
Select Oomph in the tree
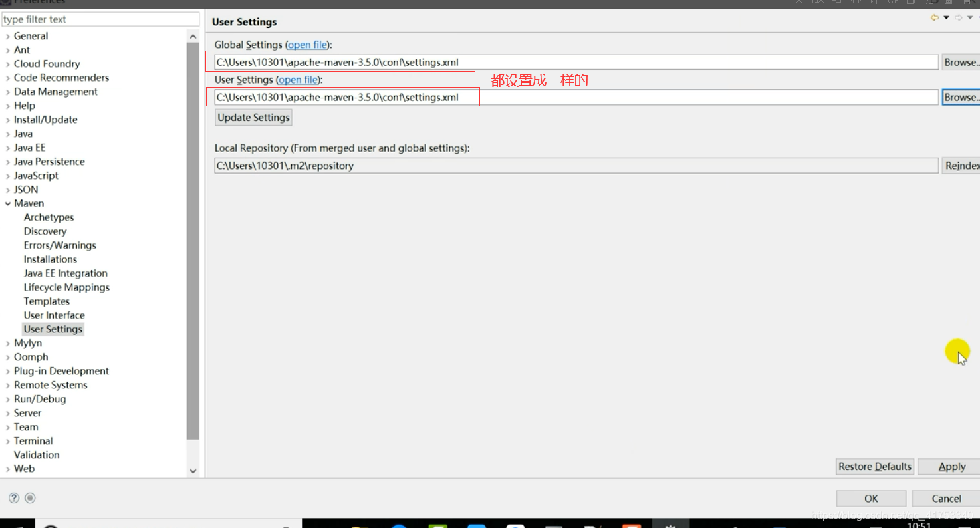31,357
